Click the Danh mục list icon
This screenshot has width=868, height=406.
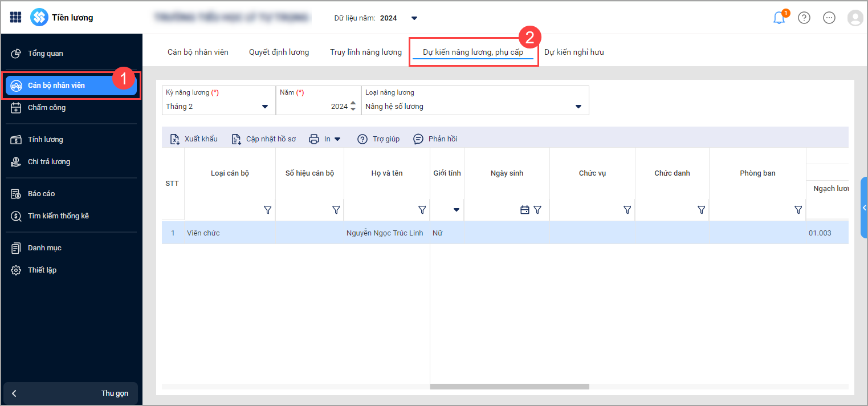17,248
